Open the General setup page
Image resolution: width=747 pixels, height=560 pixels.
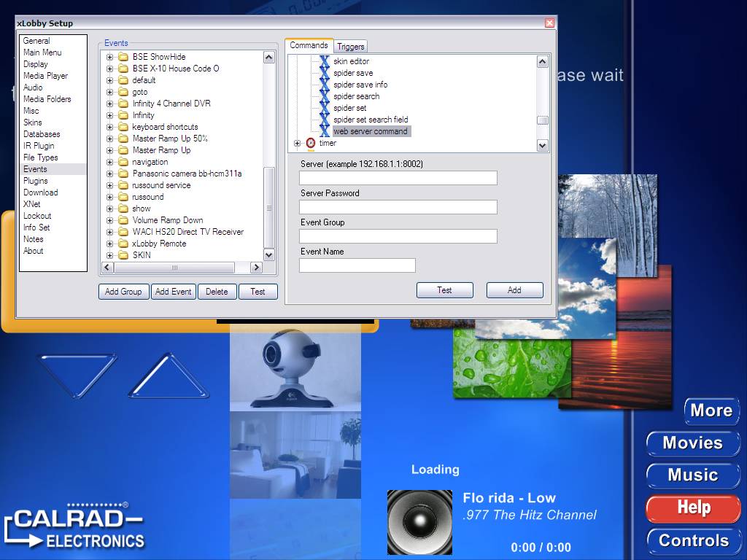pos(36,41)
